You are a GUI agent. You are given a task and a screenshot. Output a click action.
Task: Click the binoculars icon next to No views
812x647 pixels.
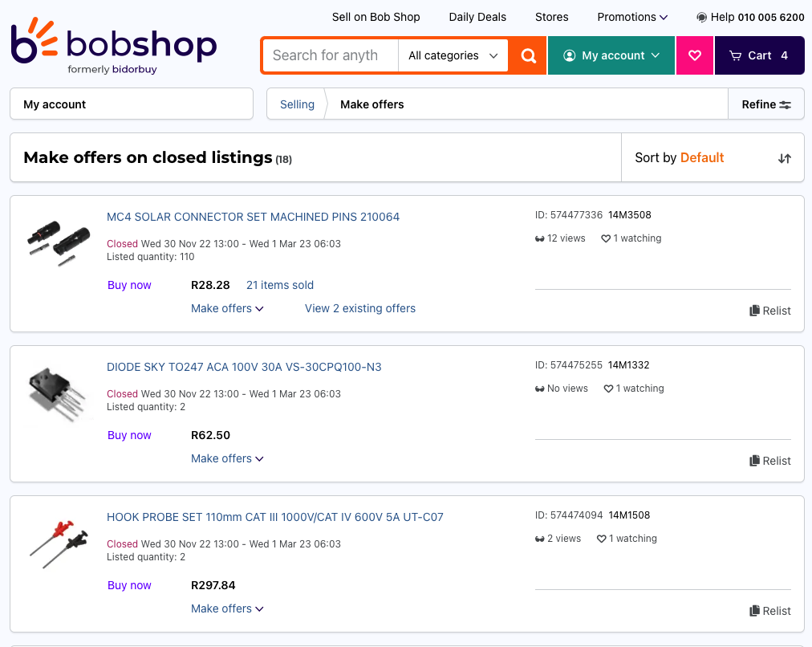click(x=540, y=389)
